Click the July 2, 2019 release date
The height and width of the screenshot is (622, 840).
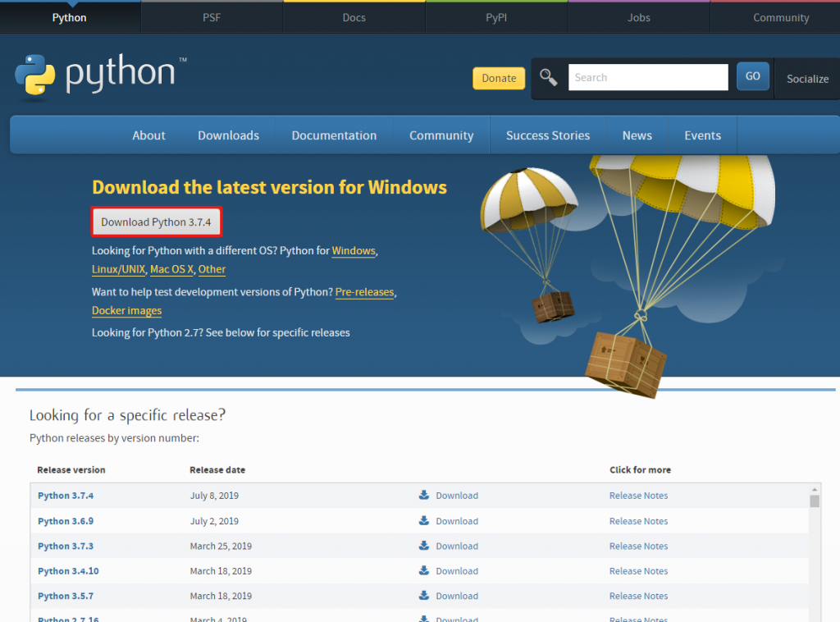coord(214,521)
